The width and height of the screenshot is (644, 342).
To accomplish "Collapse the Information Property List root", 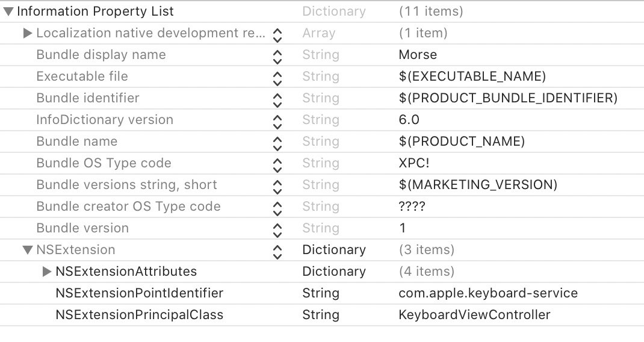I will (8, 11).
